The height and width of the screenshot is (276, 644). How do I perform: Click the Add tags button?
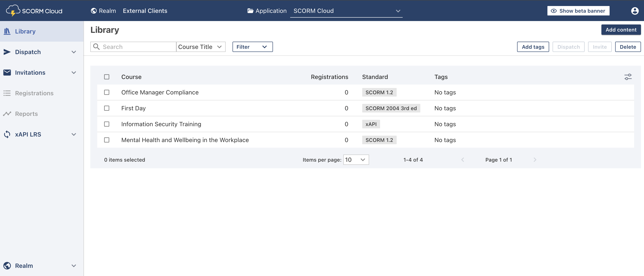533,47
